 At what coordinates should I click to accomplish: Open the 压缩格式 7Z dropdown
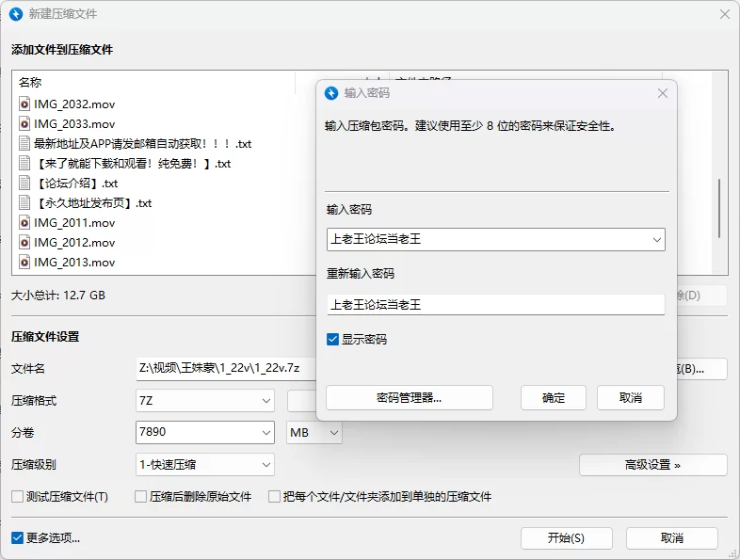click(265, 401)
